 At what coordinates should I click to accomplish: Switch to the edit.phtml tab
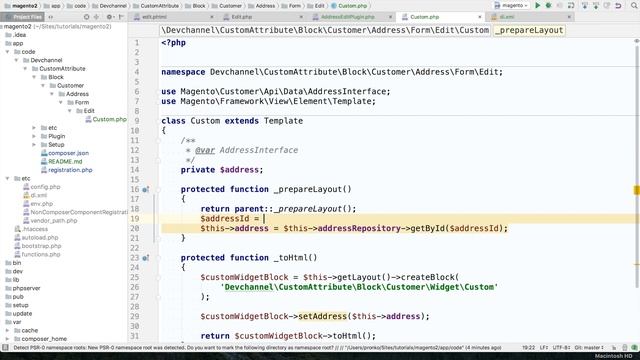154,17
